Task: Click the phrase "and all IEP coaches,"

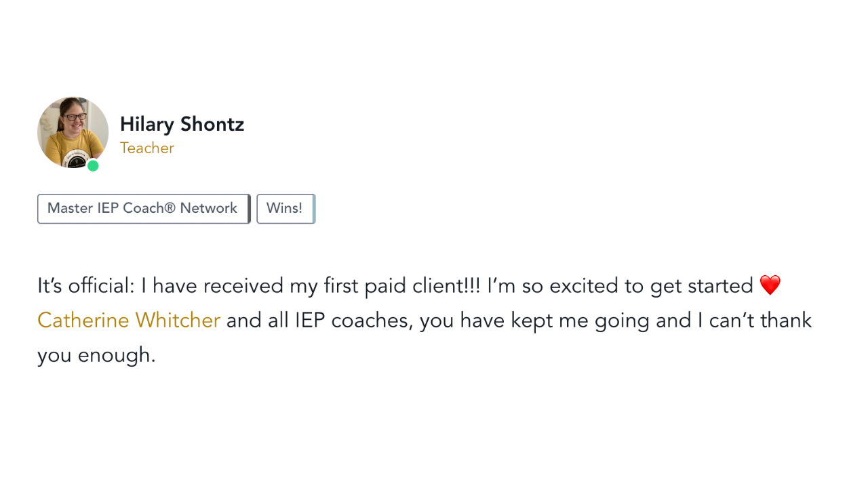Action: tap(319, 320)
